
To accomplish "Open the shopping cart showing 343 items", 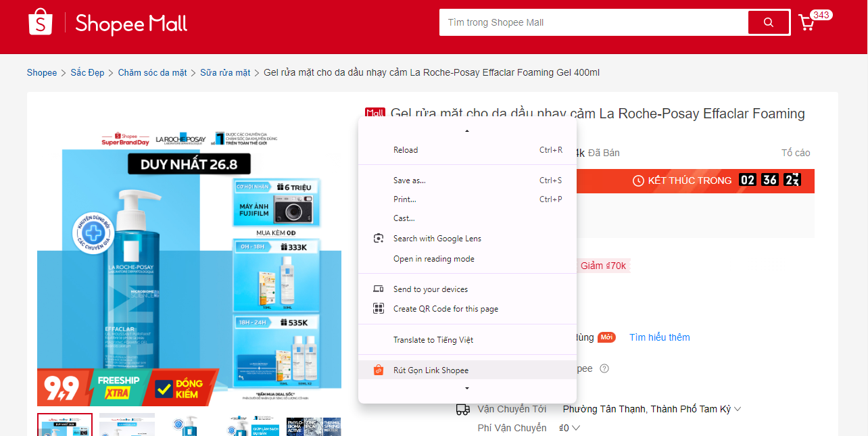I will tap(806, 22).
